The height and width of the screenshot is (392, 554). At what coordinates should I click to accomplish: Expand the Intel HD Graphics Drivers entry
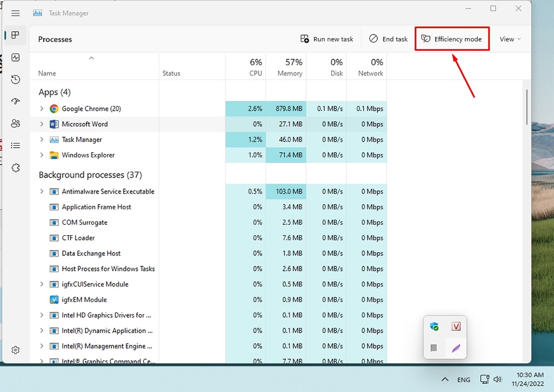(40, 315)
